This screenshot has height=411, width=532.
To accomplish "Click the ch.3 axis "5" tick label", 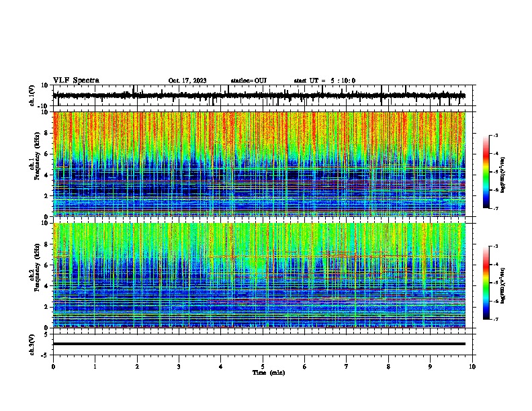I will (x=46, y=334).
